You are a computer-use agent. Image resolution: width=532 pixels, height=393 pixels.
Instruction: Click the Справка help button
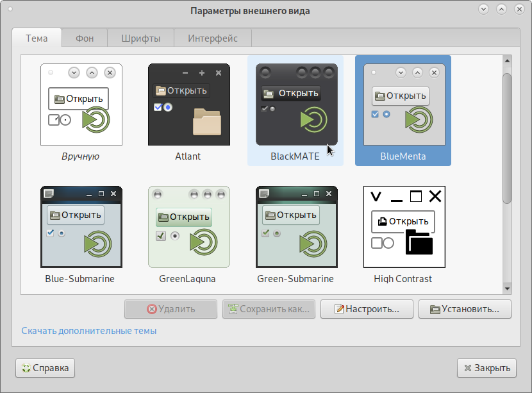(x=46, y=368)
